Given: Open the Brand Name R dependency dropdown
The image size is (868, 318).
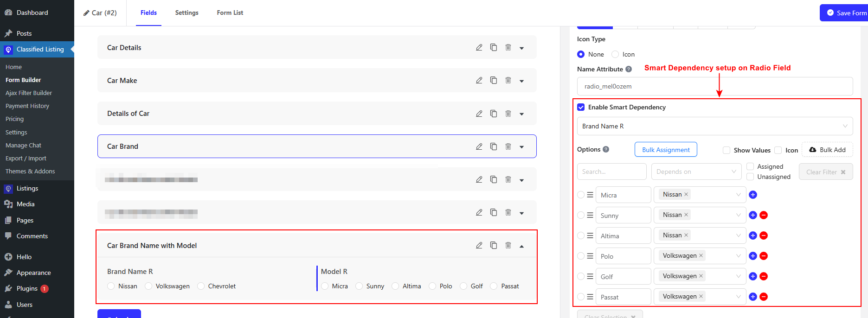Looking at the screenshot, I should [715, 126].
